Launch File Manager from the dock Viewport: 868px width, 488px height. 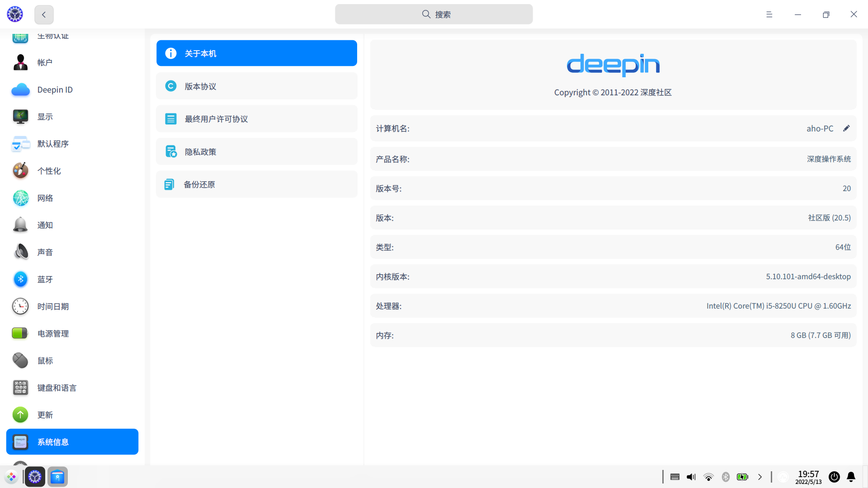[57, 477]
